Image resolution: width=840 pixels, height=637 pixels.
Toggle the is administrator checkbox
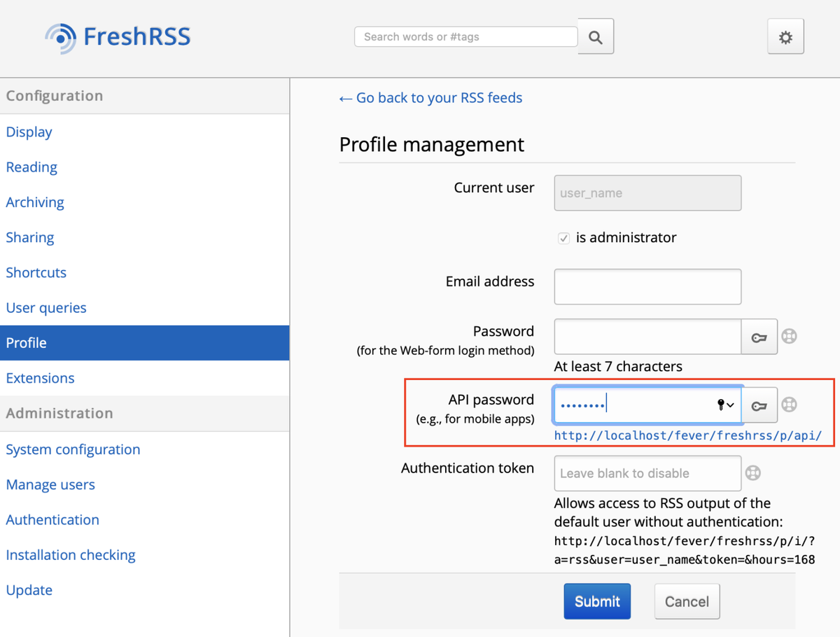click(563, 238)
